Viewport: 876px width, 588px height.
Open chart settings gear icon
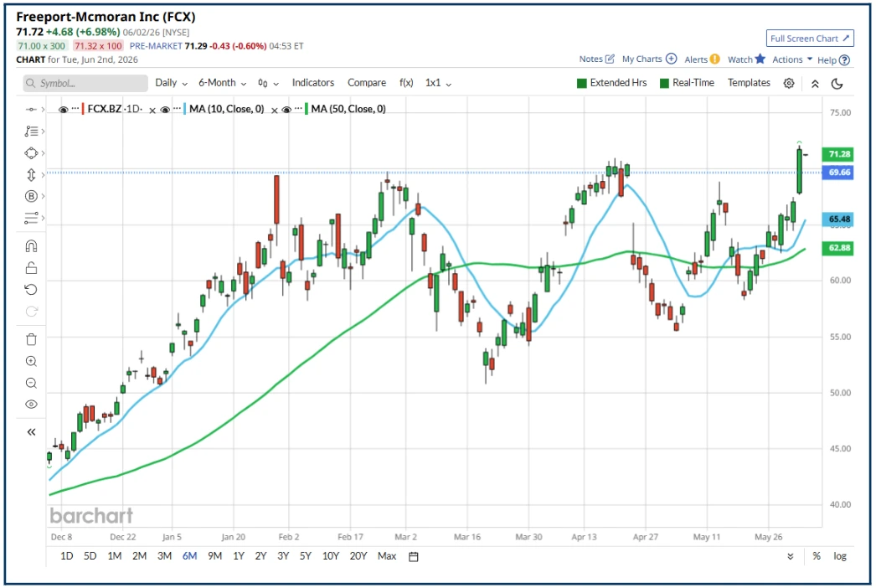tap(788, 83)
